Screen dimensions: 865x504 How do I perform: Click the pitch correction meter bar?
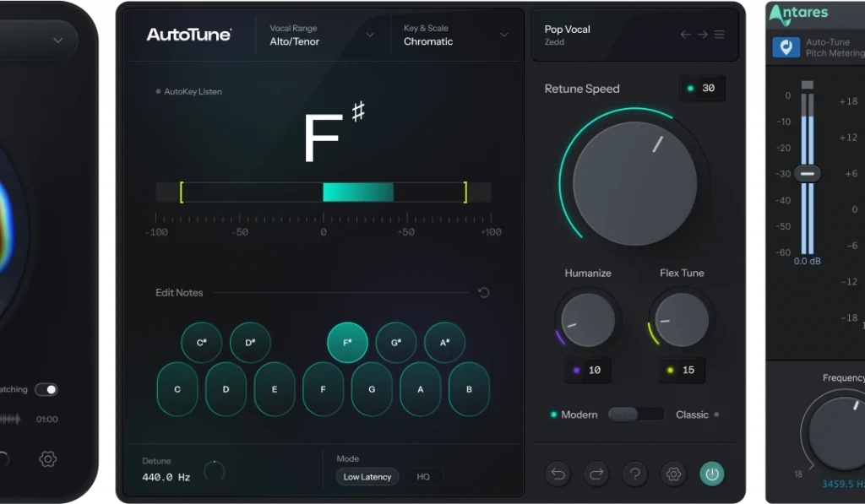pos(324,192)
